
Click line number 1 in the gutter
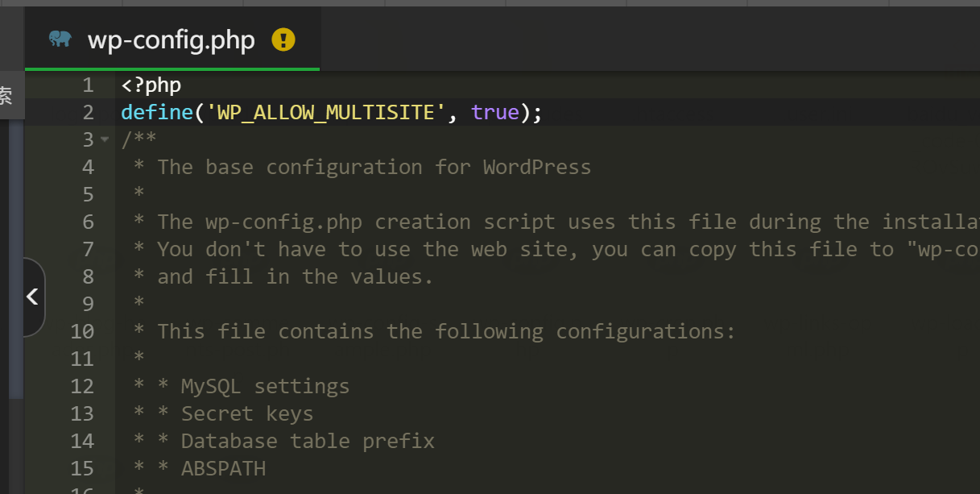pos(87,85)
